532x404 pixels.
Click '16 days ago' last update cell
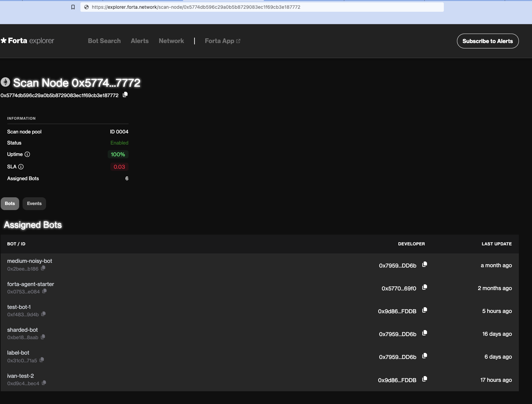point(497,334)
